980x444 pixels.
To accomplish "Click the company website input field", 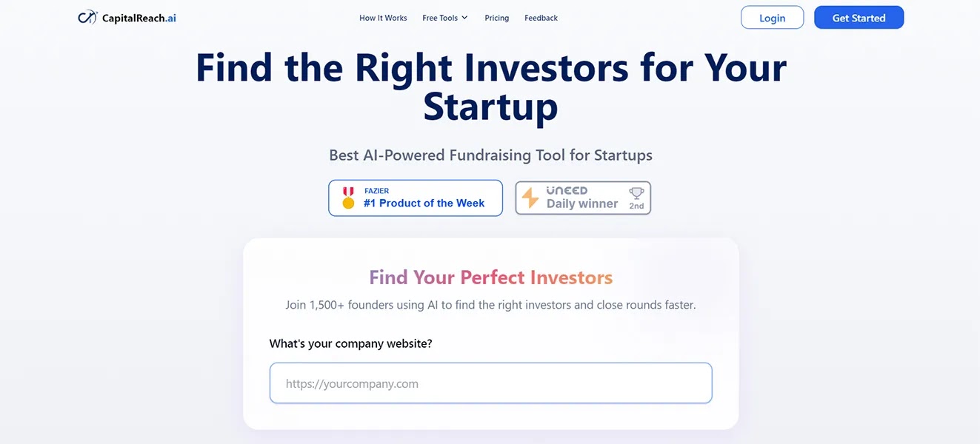I will click(490, 383).
